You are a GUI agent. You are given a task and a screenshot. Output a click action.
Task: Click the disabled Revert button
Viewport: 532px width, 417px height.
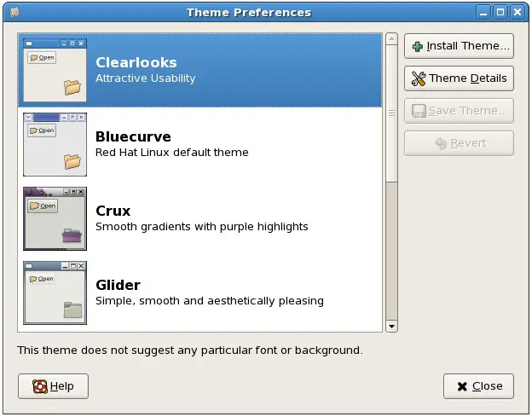(459, 143)
